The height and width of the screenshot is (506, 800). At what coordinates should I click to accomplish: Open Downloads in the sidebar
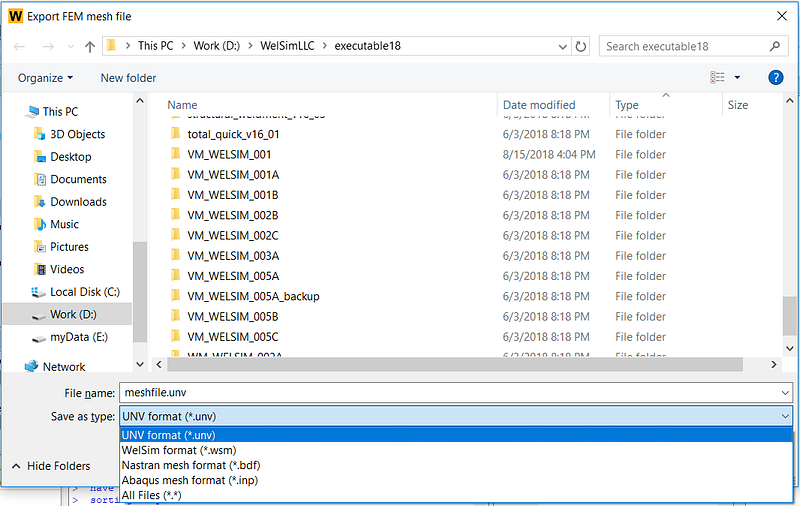pos(78,202)
